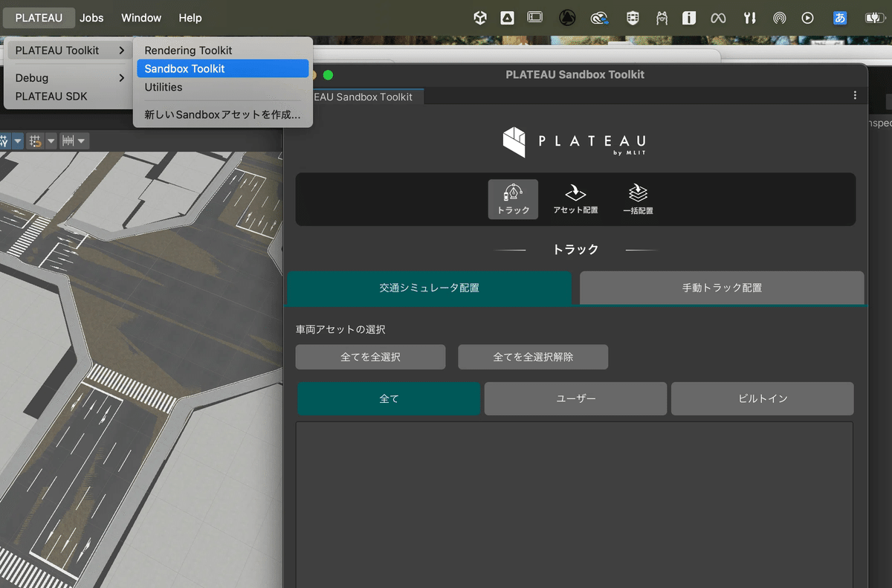Click the Creative Cloud sync icon
892x588 pixels.
(x=600, y=18)
